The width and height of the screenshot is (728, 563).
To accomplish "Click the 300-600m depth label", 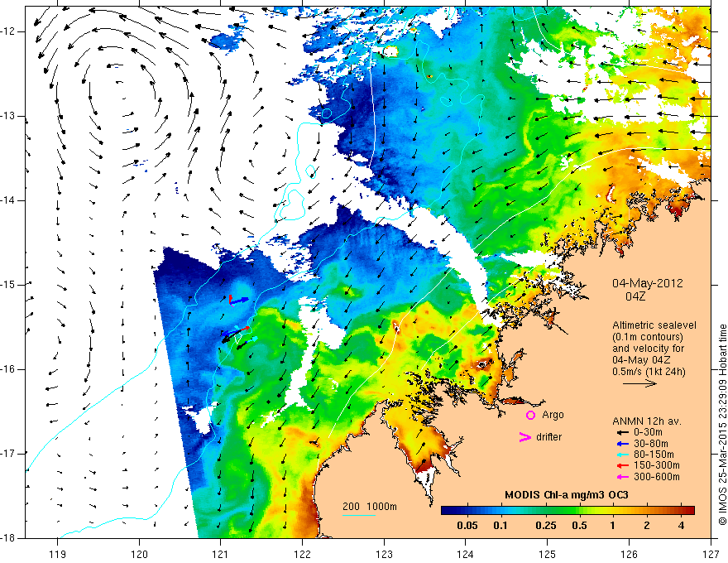I will pos(657,477).
